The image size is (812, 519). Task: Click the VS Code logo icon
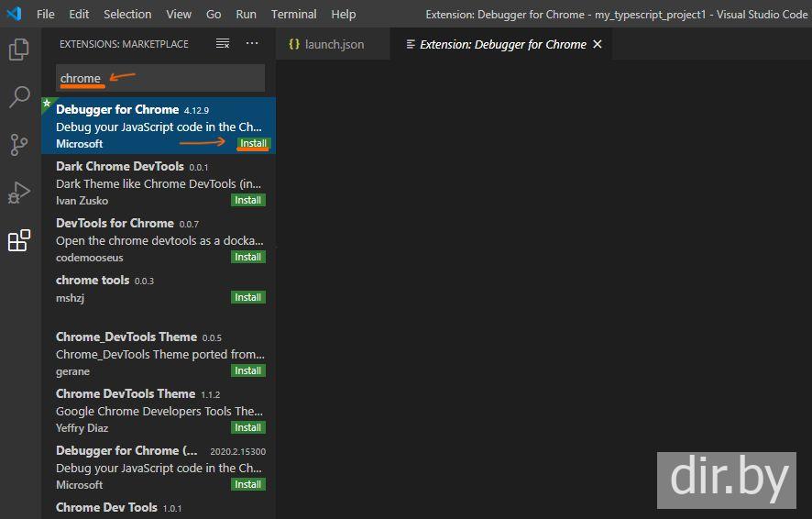tap(14, 14)
